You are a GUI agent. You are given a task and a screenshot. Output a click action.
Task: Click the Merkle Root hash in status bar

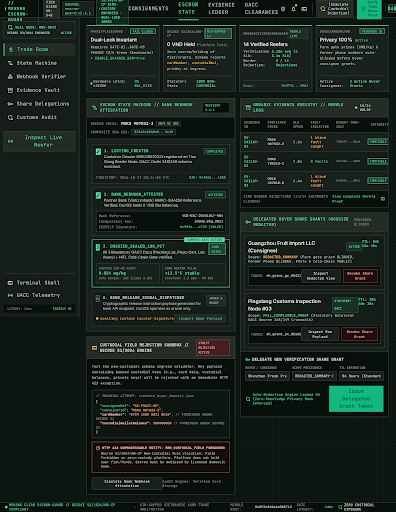click(273, 507)
